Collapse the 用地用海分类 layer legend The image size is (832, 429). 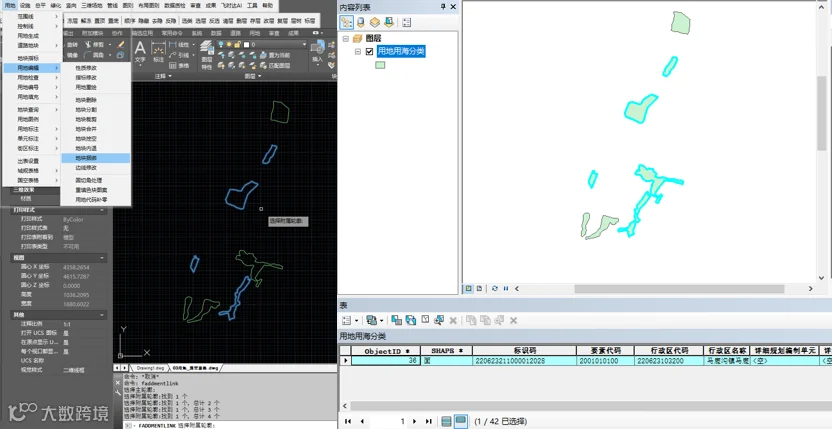point(358,52)
